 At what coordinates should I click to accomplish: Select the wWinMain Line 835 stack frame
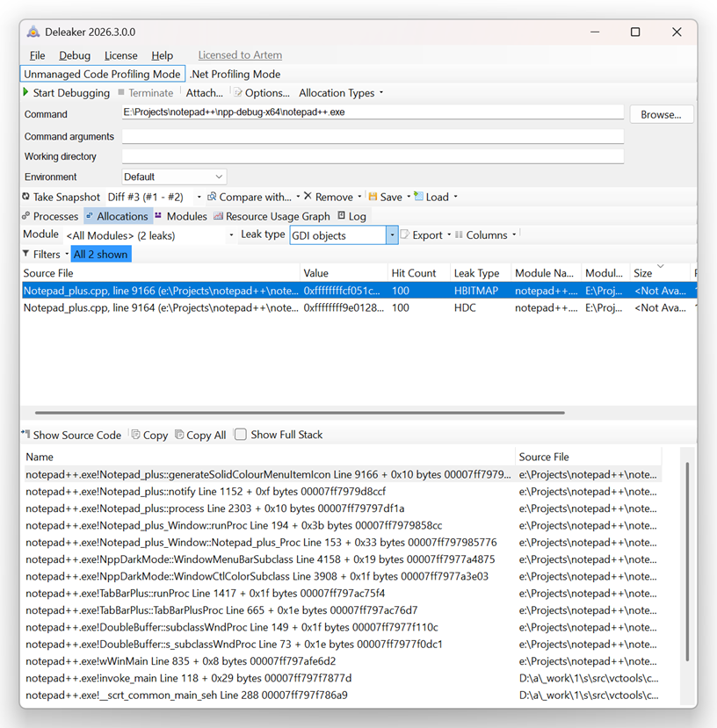343,661
